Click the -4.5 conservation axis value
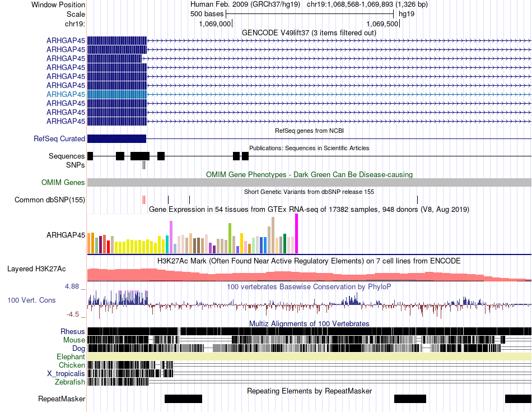Viewport: 532px width, 412px height. point(73,314)
